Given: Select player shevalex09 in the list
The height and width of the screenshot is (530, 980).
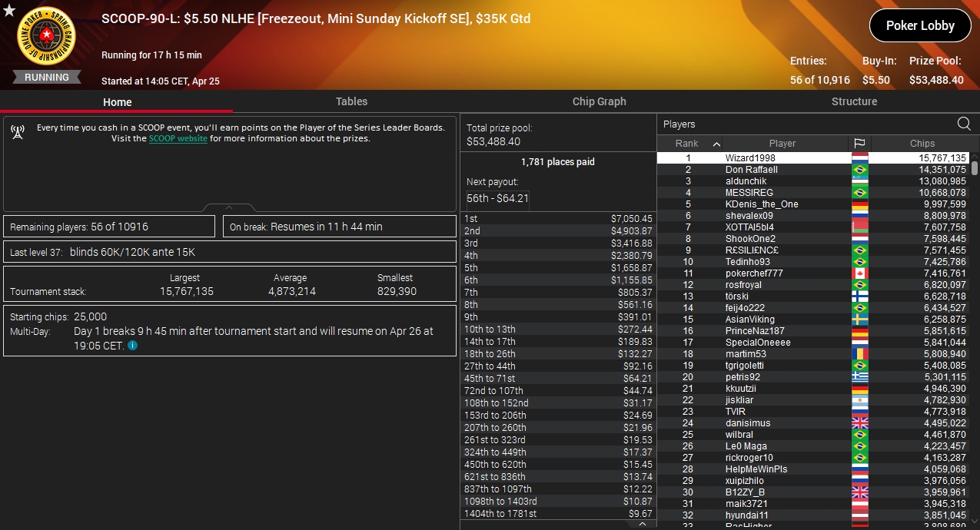Looking at the screenshot, I should coord(813,216).
